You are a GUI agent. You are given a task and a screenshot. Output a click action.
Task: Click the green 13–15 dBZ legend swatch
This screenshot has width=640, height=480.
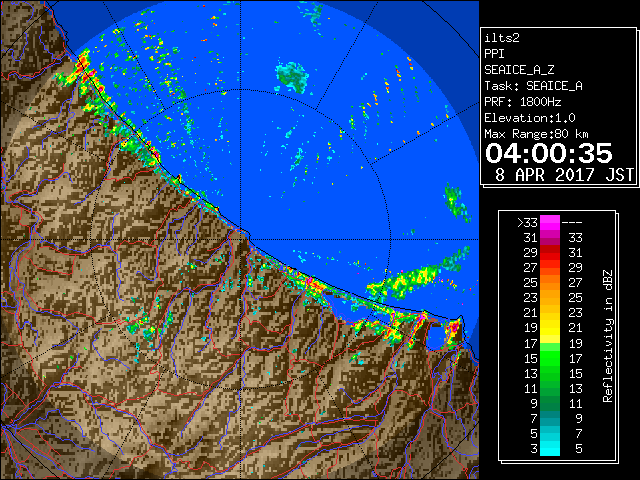coord(550,373)
